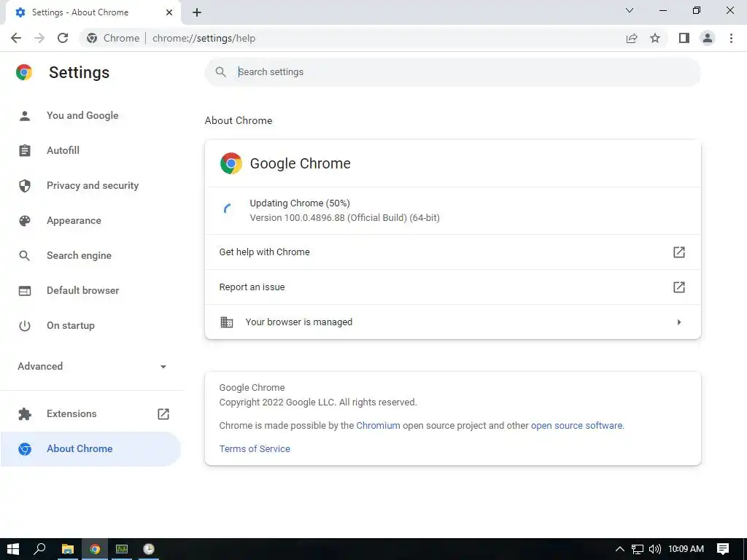
Task: Open Autofill settings
Action: [91, 150]
